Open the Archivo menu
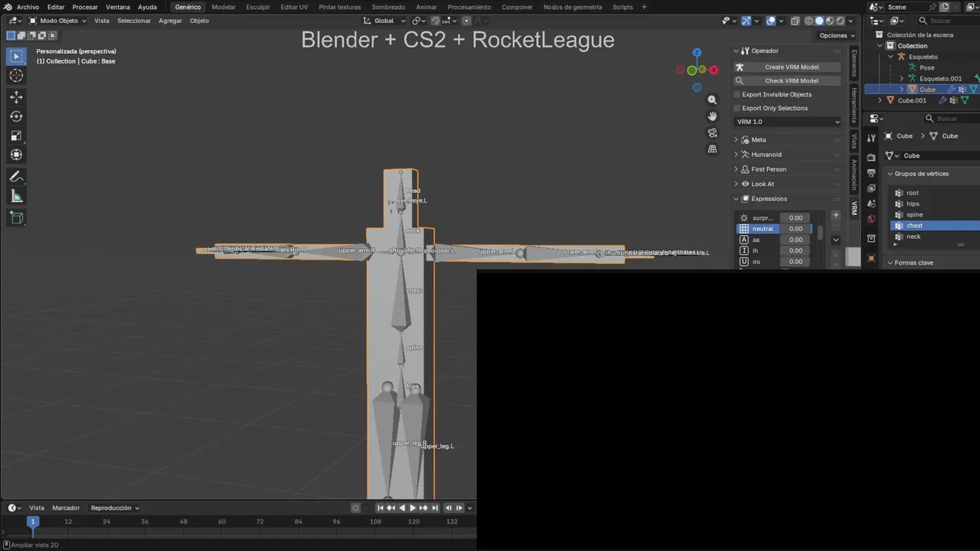Viewport: 980px width, 551px height. (x=28, y=7)
